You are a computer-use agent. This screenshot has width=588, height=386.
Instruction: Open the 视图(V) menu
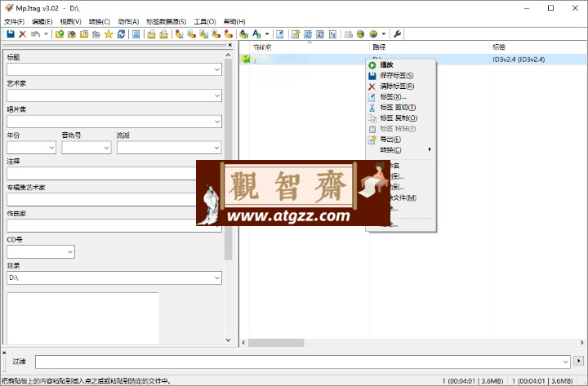click(x=70, y=21)
